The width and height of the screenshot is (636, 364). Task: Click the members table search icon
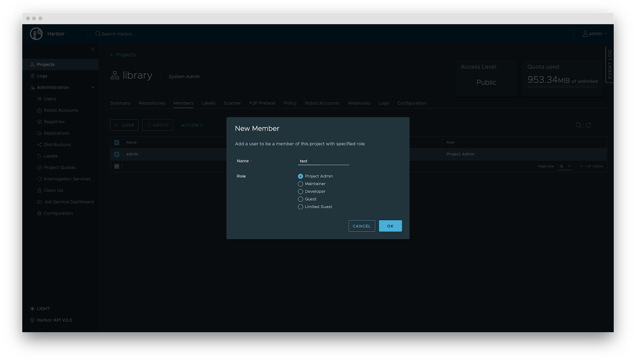(578, 125)
